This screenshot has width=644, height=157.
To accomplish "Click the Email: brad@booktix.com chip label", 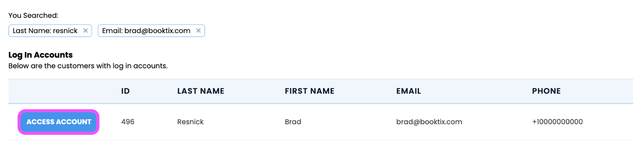I will click(x=146, y=31).
